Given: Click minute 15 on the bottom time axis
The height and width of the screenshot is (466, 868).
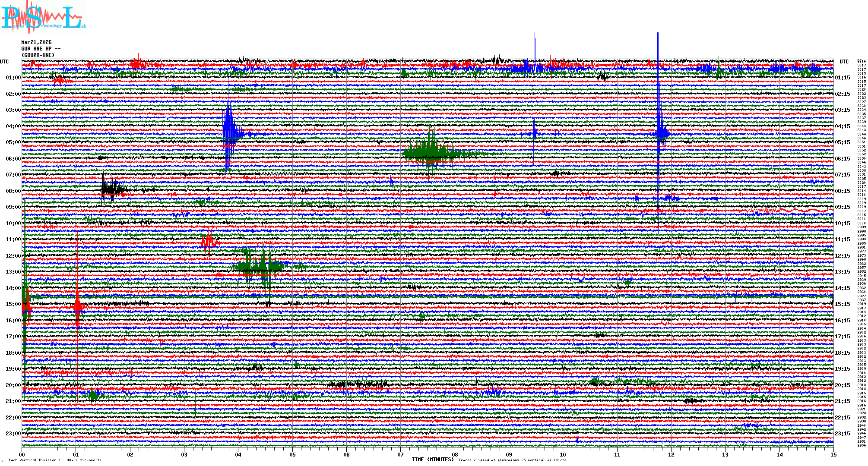Looking at the screenshot, I should 833,454.
